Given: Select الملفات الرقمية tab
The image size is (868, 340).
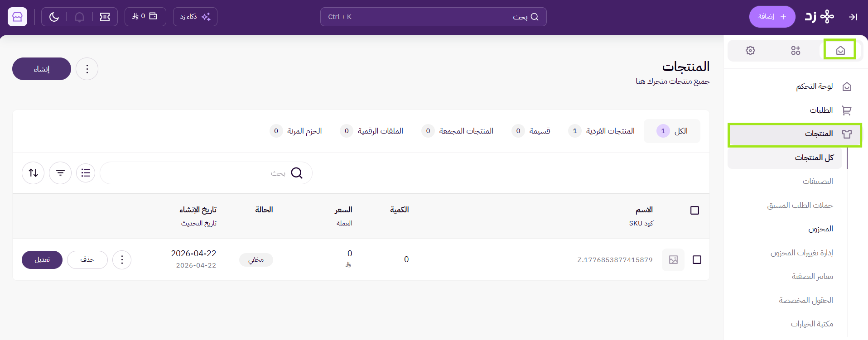Looking at the screenshot, I should coord(371,131).
